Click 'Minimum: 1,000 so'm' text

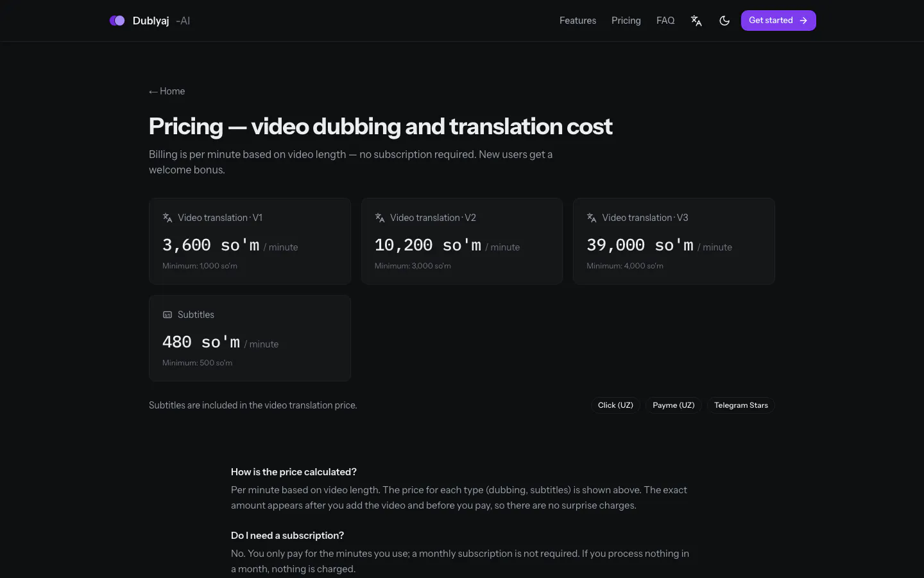pyautogui.click(x=200, y=266)
